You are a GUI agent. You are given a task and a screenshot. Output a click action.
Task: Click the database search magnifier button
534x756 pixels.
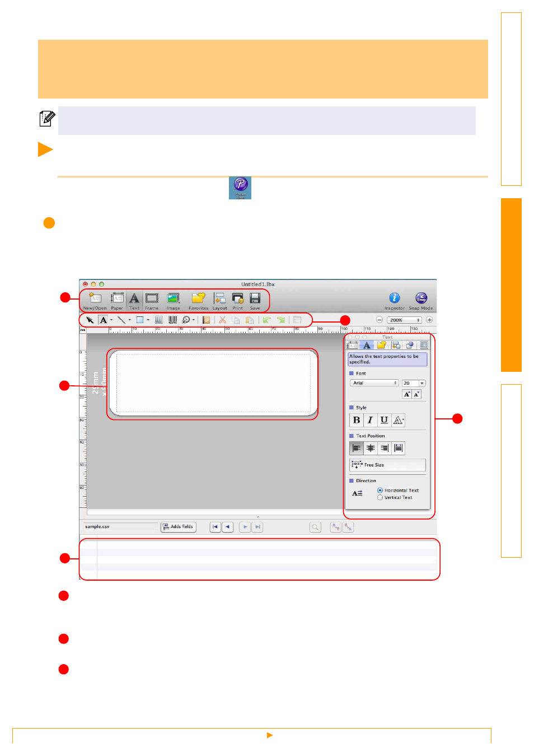(x=316, y=527)
